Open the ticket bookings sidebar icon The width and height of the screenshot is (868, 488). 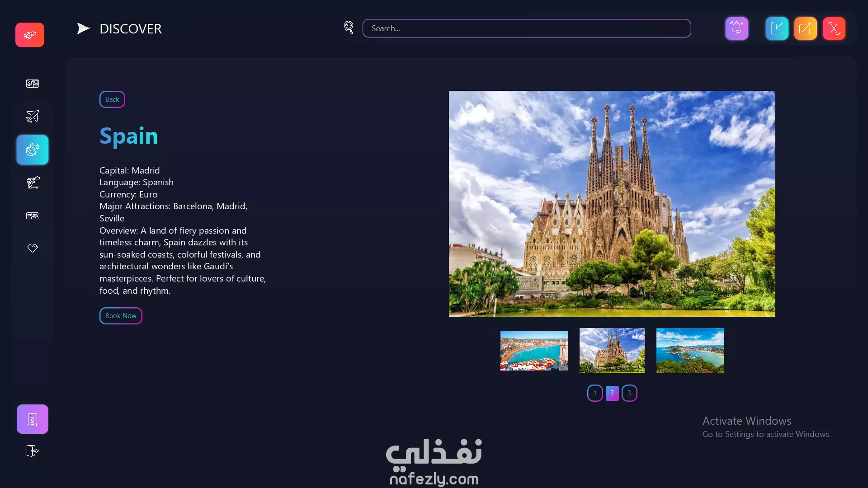[32, 216]
